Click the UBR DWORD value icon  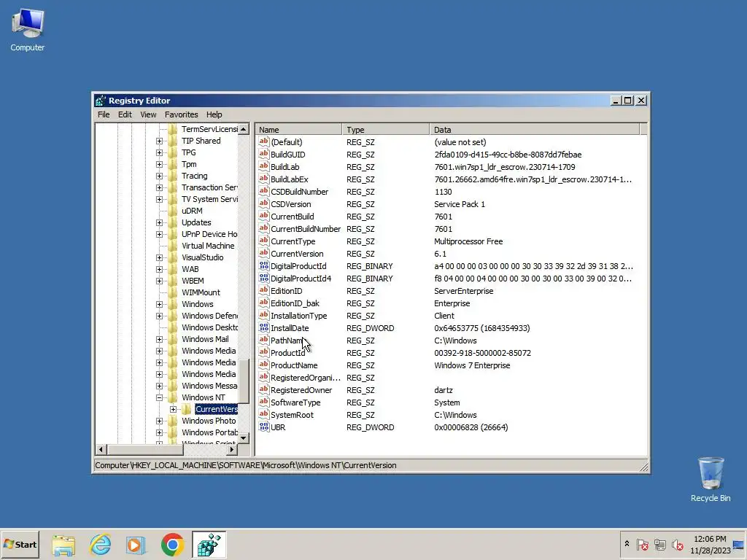click(263, 427)
